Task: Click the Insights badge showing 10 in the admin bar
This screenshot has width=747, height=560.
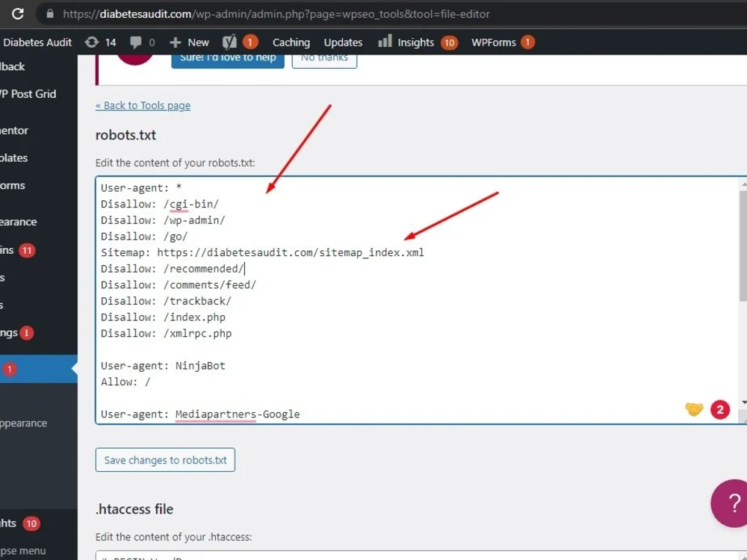Action: pyautogui.click(x=449, y=43)
